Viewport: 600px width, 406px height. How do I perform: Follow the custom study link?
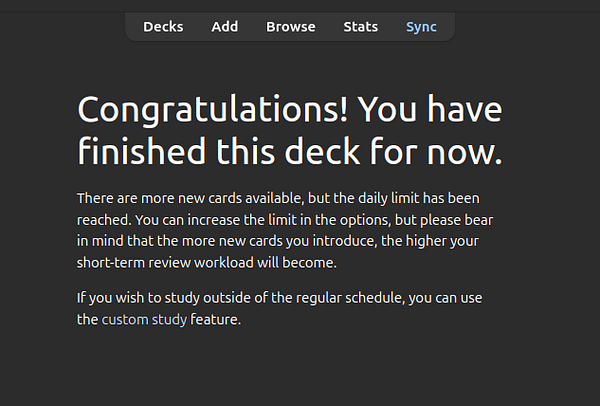[x=144, y=320]
